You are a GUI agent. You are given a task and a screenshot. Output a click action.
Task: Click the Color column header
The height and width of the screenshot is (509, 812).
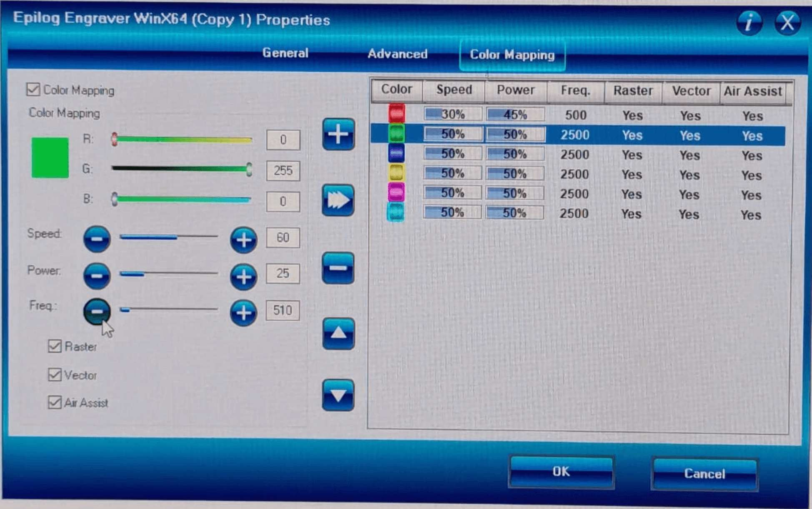point(397,90)
